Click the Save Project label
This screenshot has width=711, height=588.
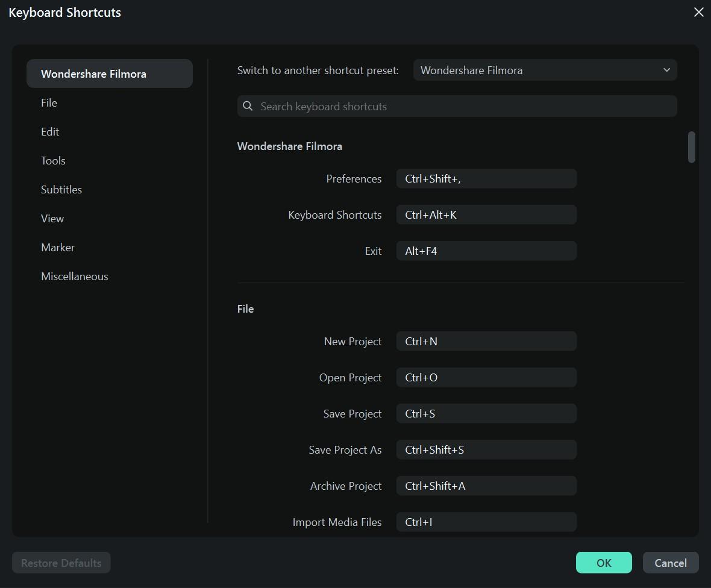click(x=352, y=414)
